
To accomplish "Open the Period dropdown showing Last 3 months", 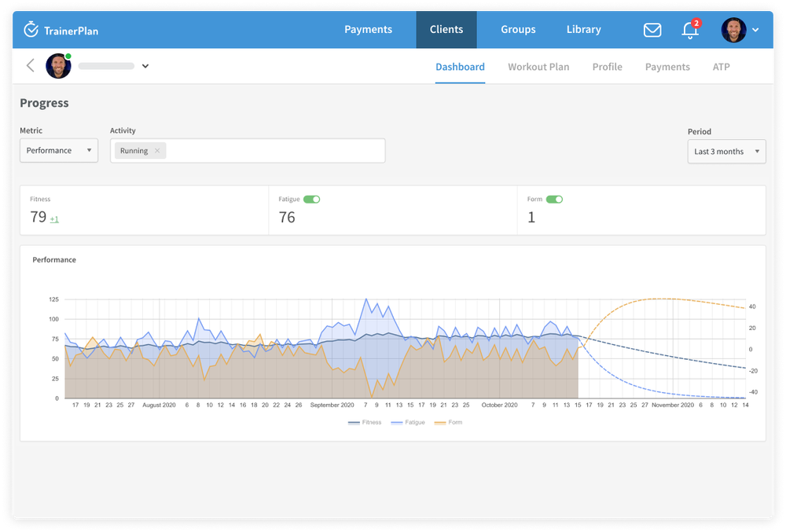I will [726, 152].
